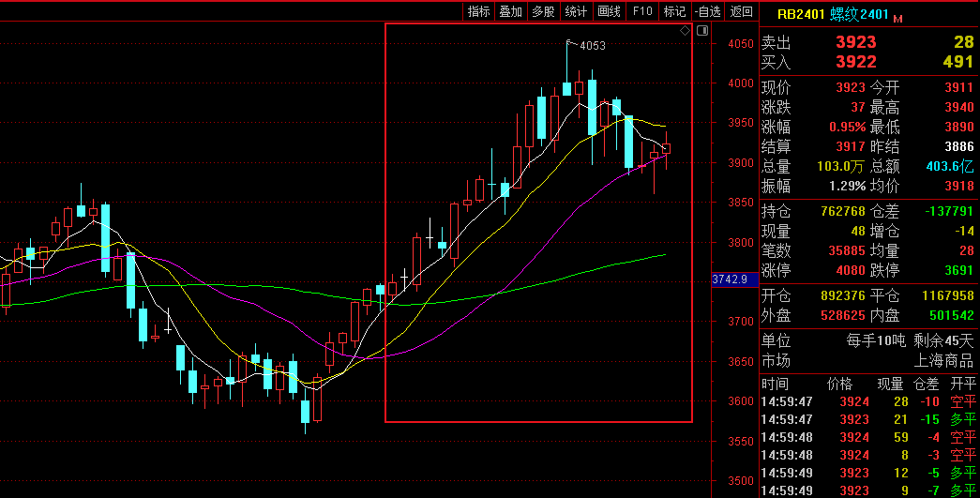
Task: Click the 4053 high price marker
Action: (593, 46)
